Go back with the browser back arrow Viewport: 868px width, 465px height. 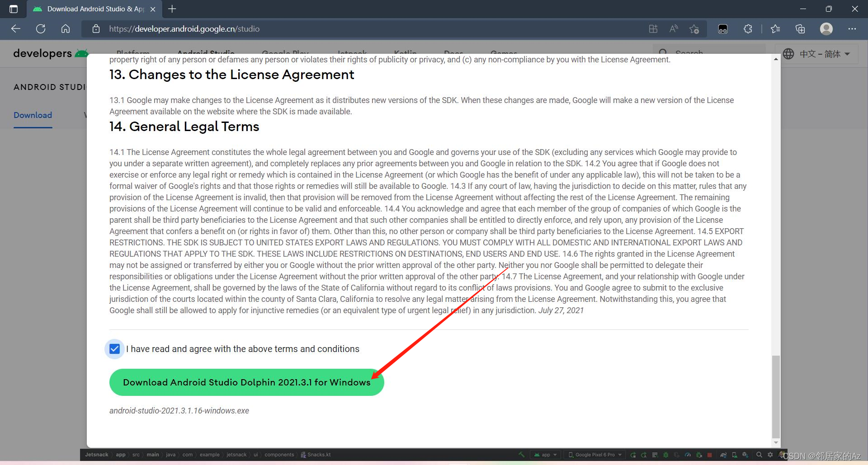click(x=16, y=29)
